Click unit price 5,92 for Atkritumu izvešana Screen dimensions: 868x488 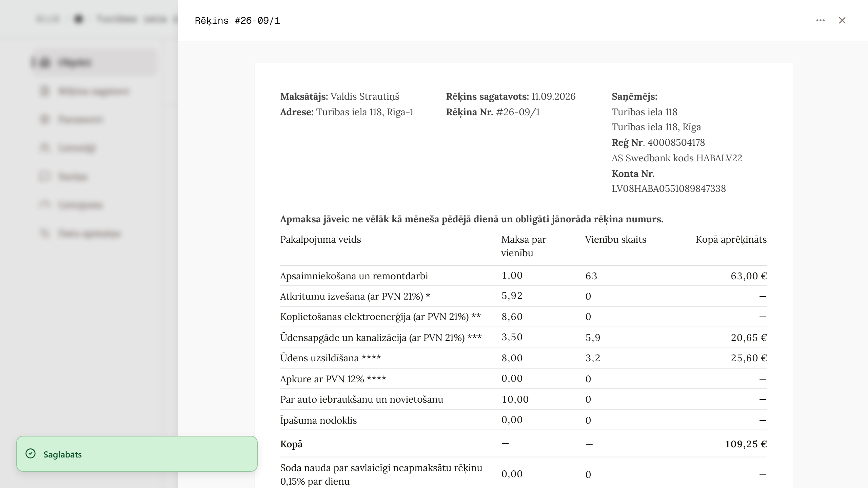click(512, 296)
